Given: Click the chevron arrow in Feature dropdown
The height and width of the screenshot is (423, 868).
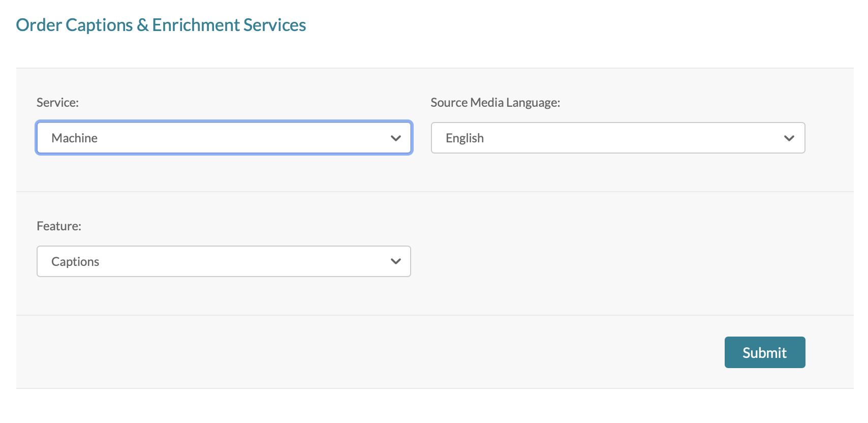Looking at the screenshot, I should coord(395,262).
